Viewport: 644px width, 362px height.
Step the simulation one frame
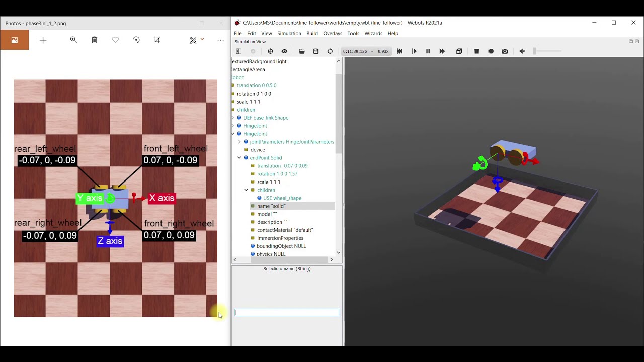pos(414,51)
